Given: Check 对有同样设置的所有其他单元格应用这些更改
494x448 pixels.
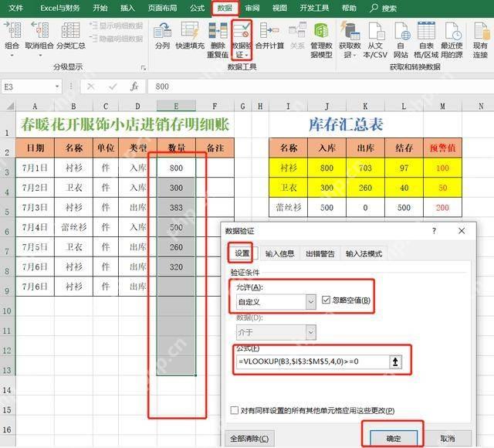Looking at the screenshot, I should [235, 410].
